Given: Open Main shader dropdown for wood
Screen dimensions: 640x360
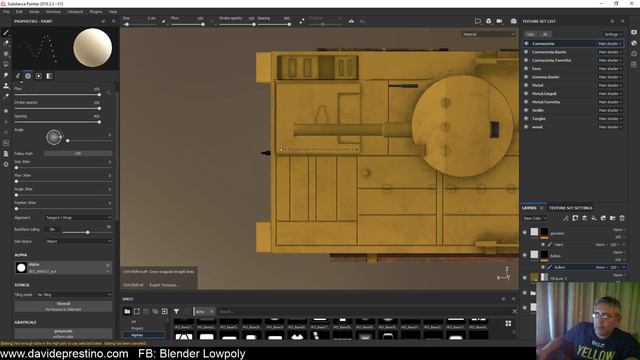Looking at the screenshot, I should point(610,127).
